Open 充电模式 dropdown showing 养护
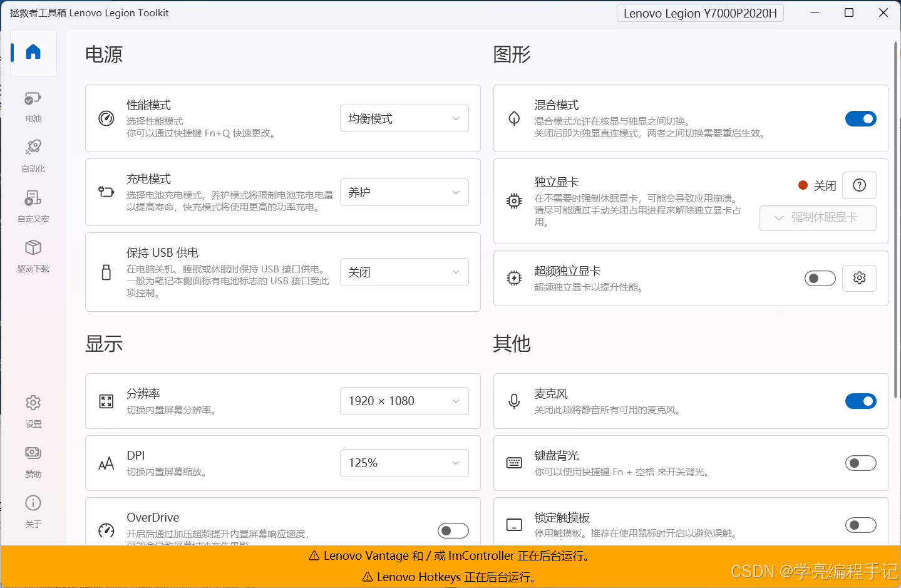Image resolution: width=901 pixels, height=588 pixels. (404, 192)
